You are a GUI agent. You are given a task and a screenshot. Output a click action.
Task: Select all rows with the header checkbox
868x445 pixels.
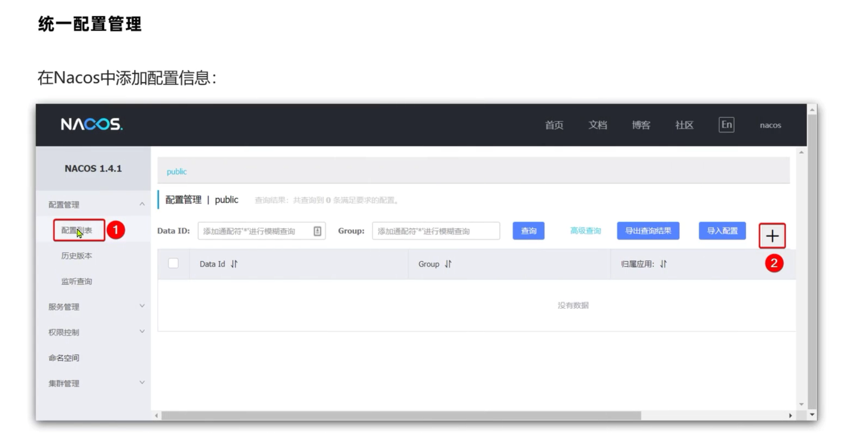(x=172, y=263)
